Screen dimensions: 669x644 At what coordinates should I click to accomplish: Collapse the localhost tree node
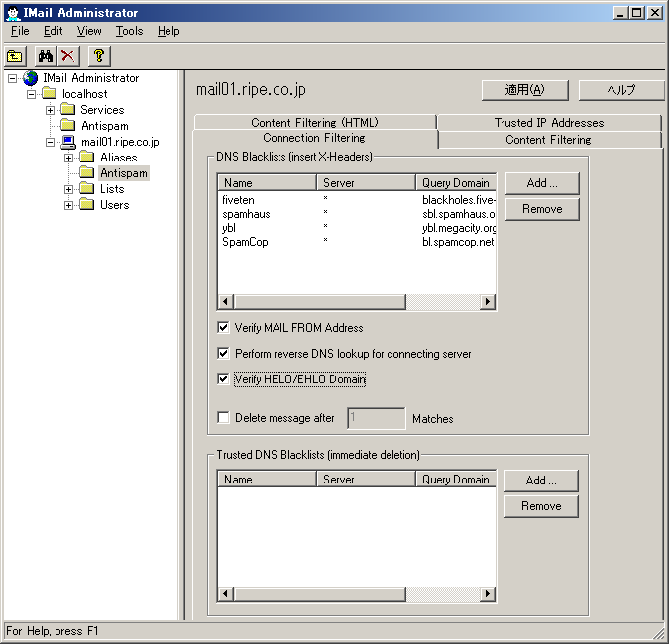point(31,94)
